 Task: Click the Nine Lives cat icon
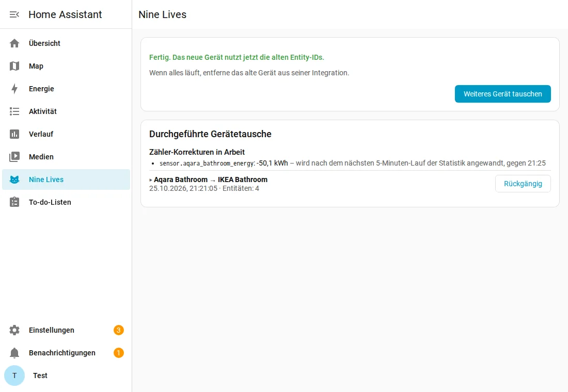pos(14,179)
